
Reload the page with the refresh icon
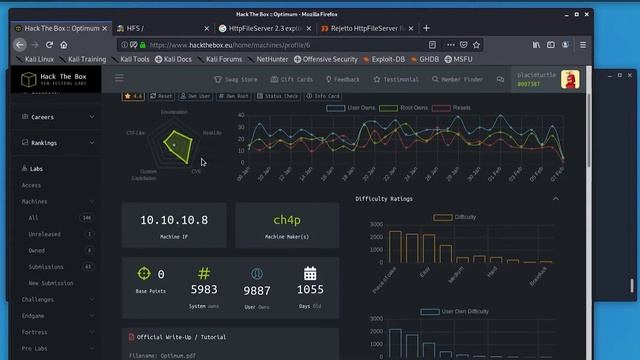coord(49,45)
